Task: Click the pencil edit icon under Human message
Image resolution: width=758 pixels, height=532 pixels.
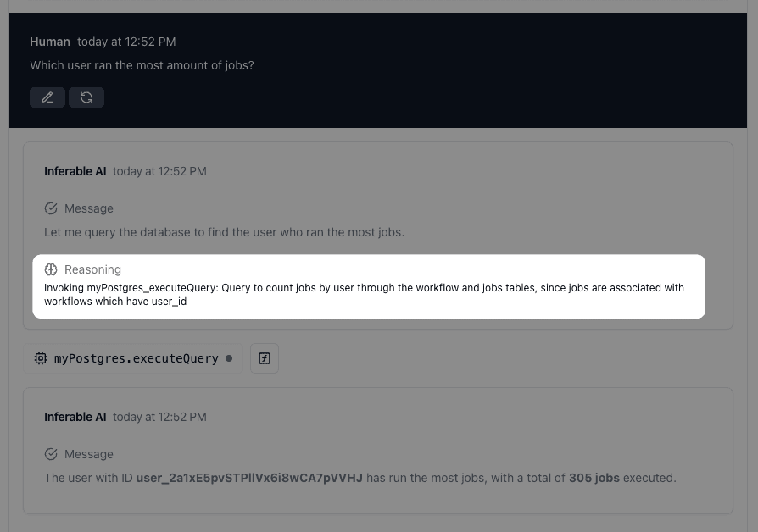Action: click(47, 97)
